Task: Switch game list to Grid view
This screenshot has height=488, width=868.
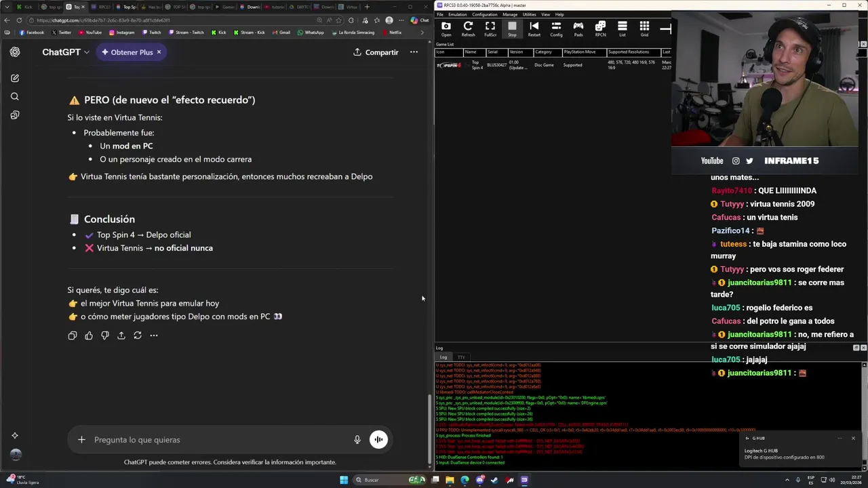Action: click(x=644, y=29)
